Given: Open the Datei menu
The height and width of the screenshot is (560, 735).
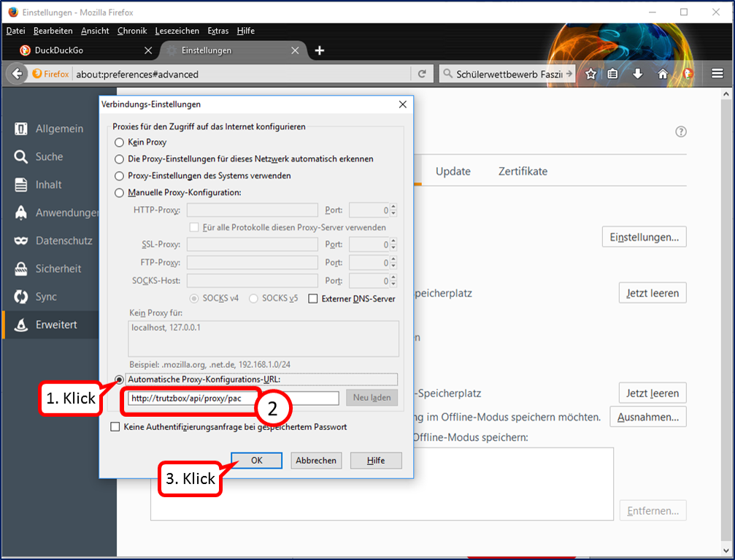Looking at the screenshot, I should point(16,31).
